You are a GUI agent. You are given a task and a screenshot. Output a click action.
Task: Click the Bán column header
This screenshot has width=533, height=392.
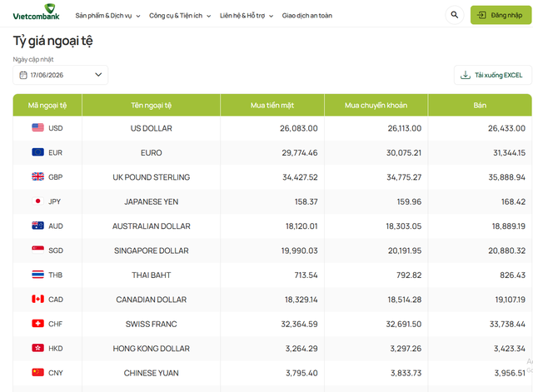pyautogui.click(x=480, y=106)
